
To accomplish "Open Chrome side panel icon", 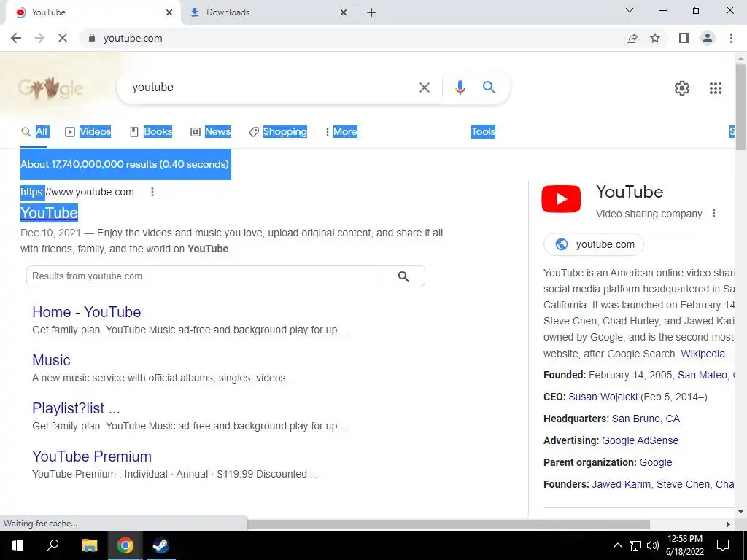I will tap(684, 38).
